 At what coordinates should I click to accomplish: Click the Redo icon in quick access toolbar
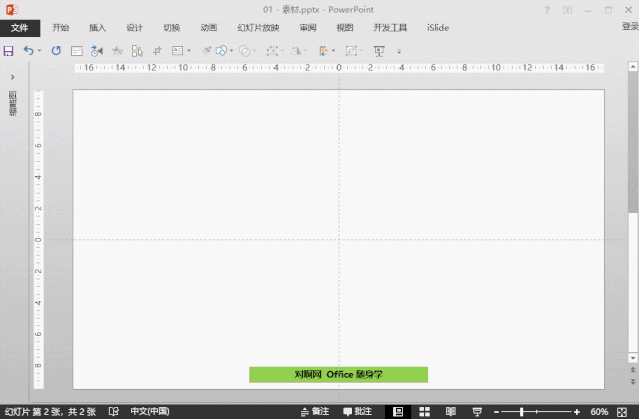[x=56, y=50]
